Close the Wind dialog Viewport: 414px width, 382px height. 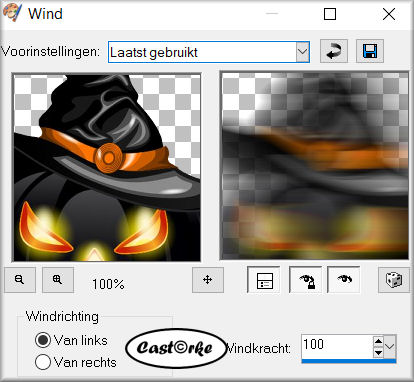click(389, 14)
